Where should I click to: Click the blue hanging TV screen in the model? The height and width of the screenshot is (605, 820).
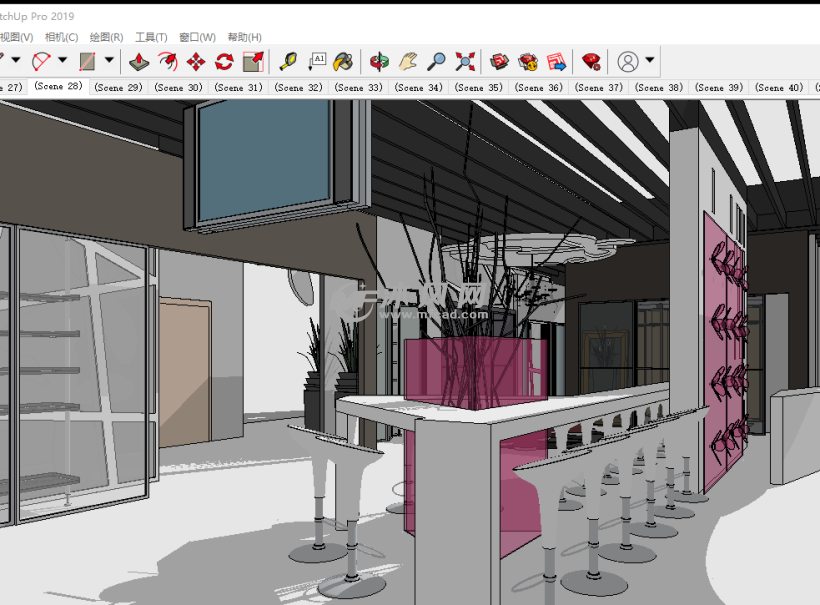pyautogui.click(x=265, y=157)
